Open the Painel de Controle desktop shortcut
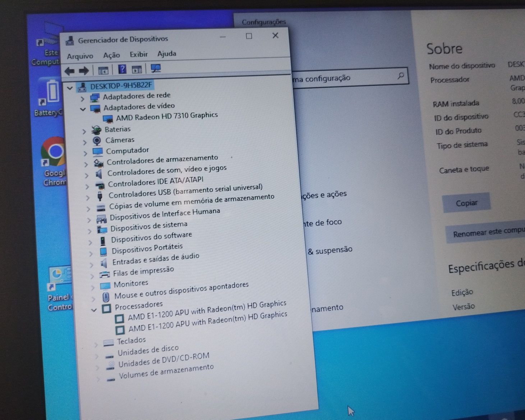The height and width of the screenshot is (420, 525). 60,289
